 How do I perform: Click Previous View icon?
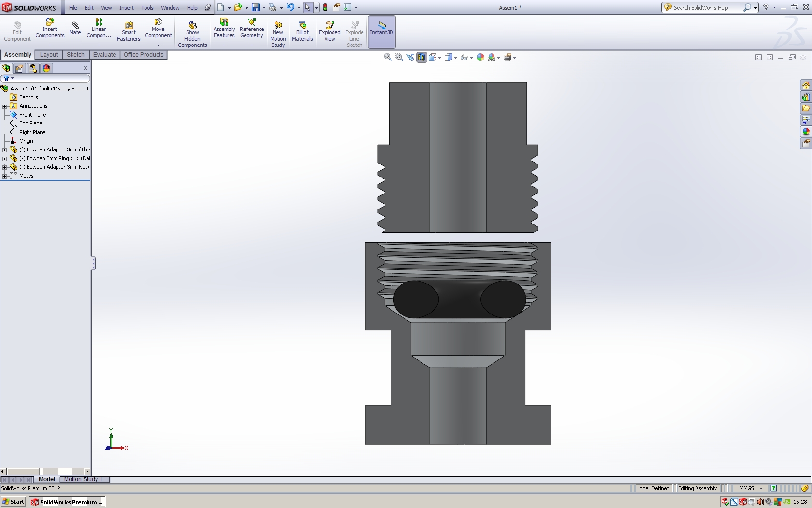(x=410, y=57)
